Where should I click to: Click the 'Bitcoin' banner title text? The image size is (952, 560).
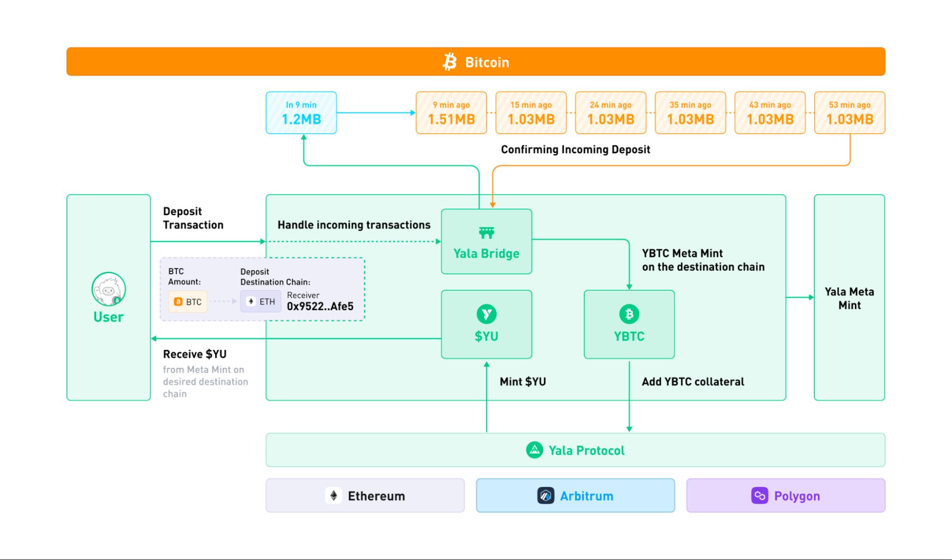tap(487, 62)
